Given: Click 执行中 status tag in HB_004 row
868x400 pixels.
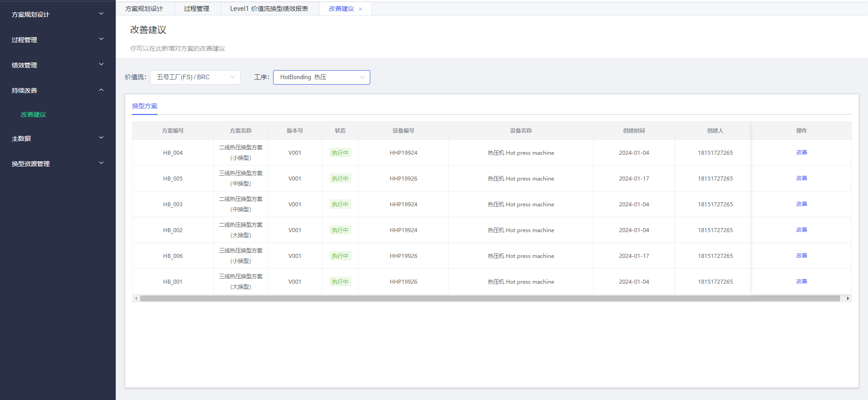Looking at the screenshot, I should pos(340,153).
